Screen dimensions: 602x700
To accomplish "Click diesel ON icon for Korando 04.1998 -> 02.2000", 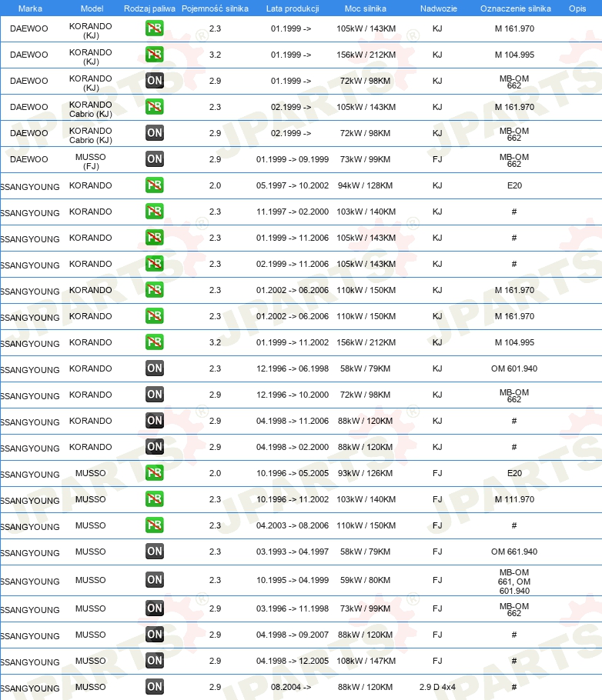I will click(155, 447).
